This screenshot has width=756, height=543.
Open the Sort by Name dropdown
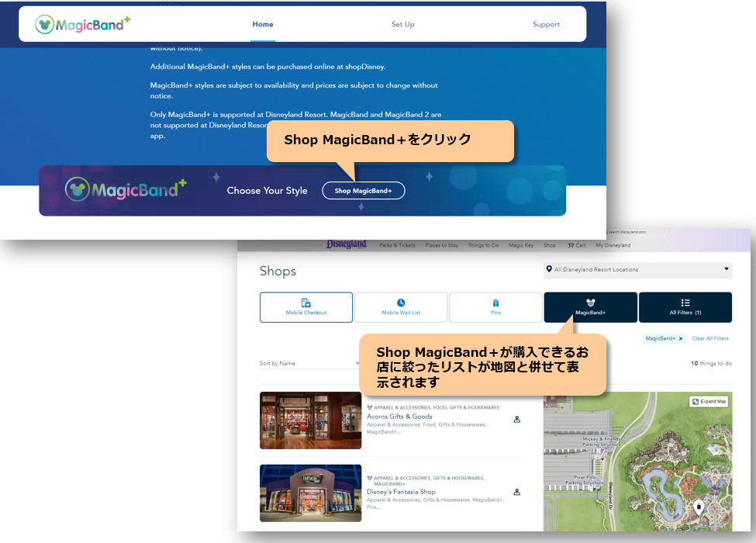[x=309, y=363]
